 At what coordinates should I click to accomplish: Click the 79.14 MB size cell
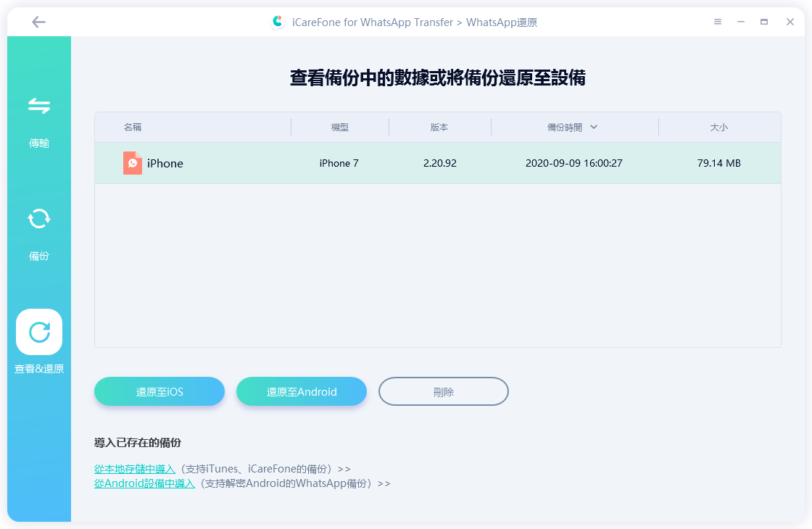coord(718,163)
